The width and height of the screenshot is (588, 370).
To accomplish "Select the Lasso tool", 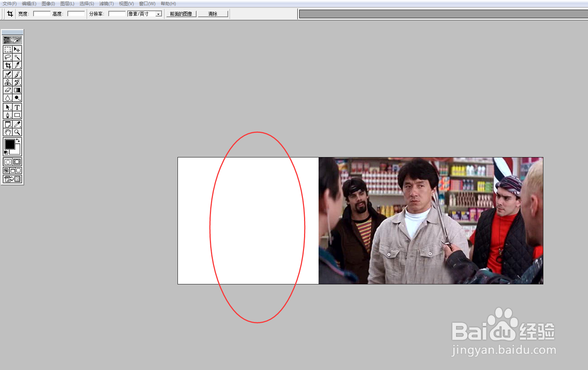I will pyautogui.click(x=8, y=57).
